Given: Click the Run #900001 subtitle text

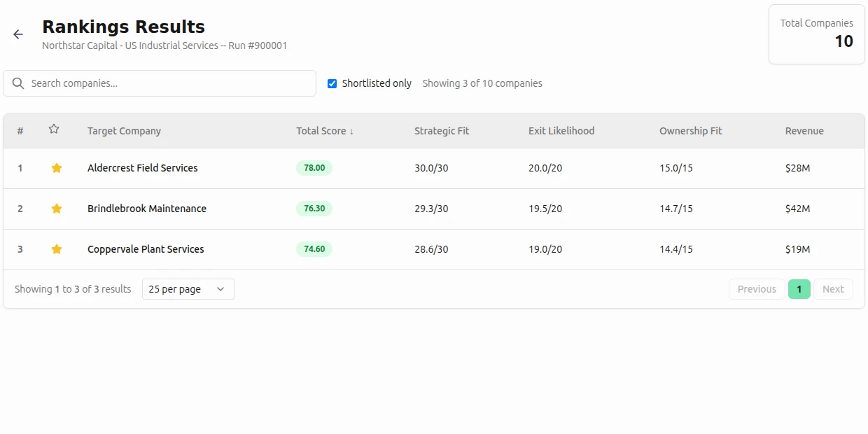Looking at the screenshot, I should coord(258,45).
